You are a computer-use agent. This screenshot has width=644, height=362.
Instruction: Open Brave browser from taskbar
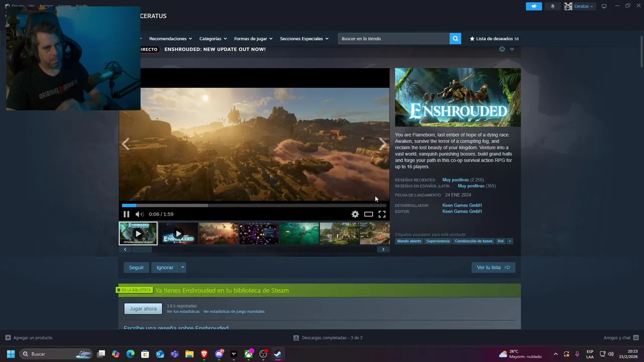pos(204,354)
